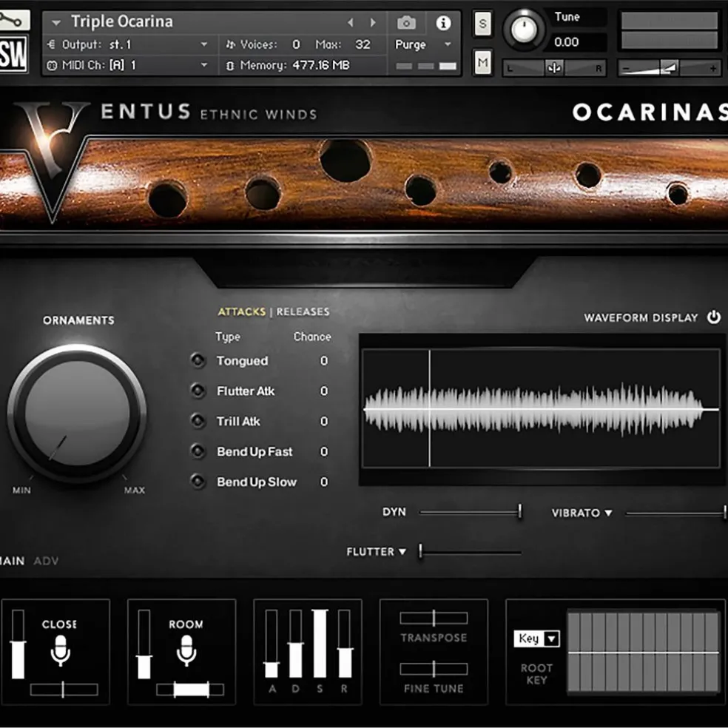Enable the Trill Atk attack type
This screenshot has height=728, width=728.
pos(198,421)
